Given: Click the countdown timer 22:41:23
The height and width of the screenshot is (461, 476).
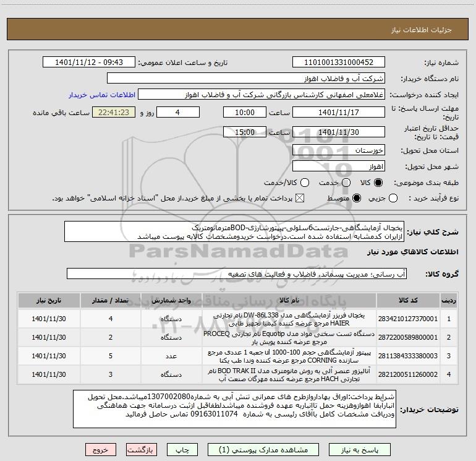Looking at the screenshot, I should pos(114,112).
